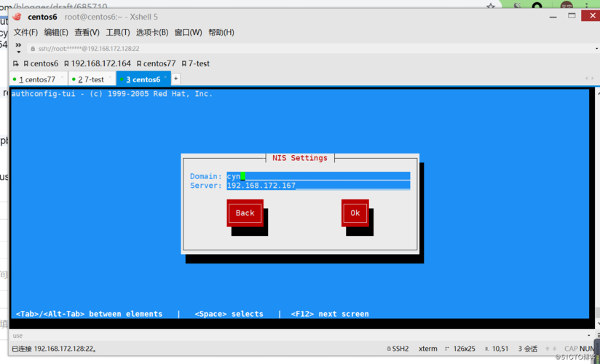Open the 窗口(W) menu
This screenshot has height=364, width=600.
[189, 33]
